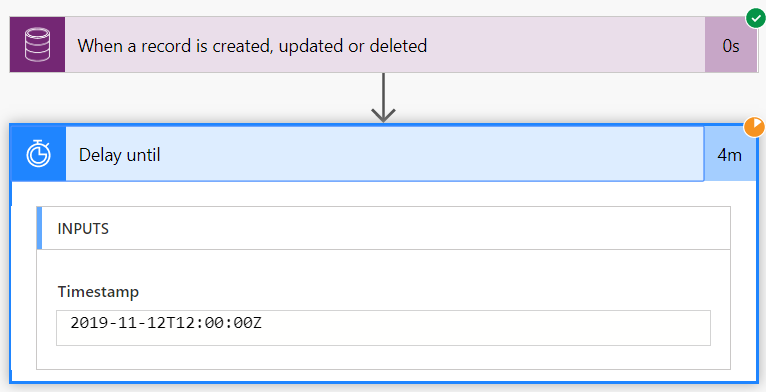Select the stopwatch icon of Delay until

pyautogui.click(x=38, y=154)
